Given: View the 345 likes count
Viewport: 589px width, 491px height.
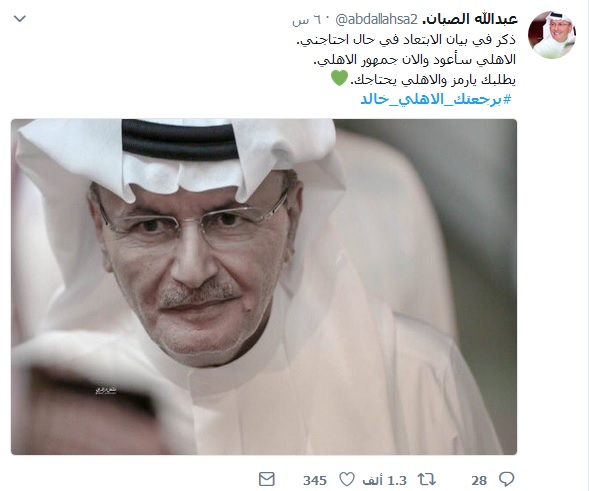Looking at the screenshot, I should (x=315, y=480).
